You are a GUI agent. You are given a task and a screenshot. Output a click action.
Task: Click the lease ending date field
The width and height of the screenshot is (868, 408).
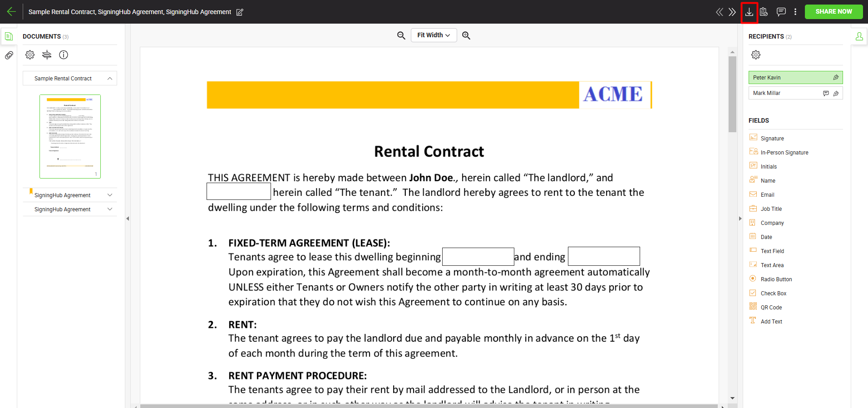[604, 256]
